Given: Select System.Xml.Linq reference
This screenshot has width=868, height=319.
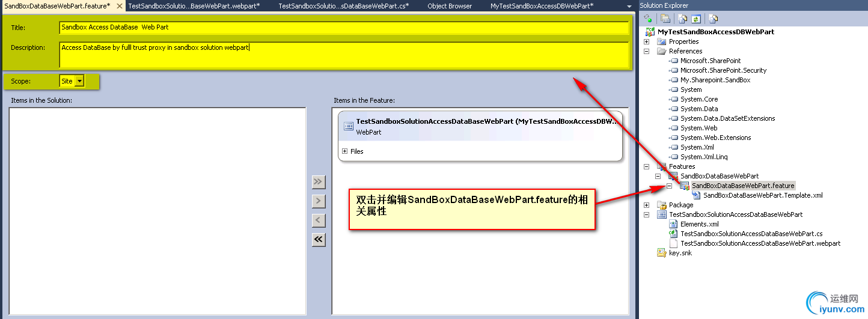Looking at the screenshot, I should [704, 157].
